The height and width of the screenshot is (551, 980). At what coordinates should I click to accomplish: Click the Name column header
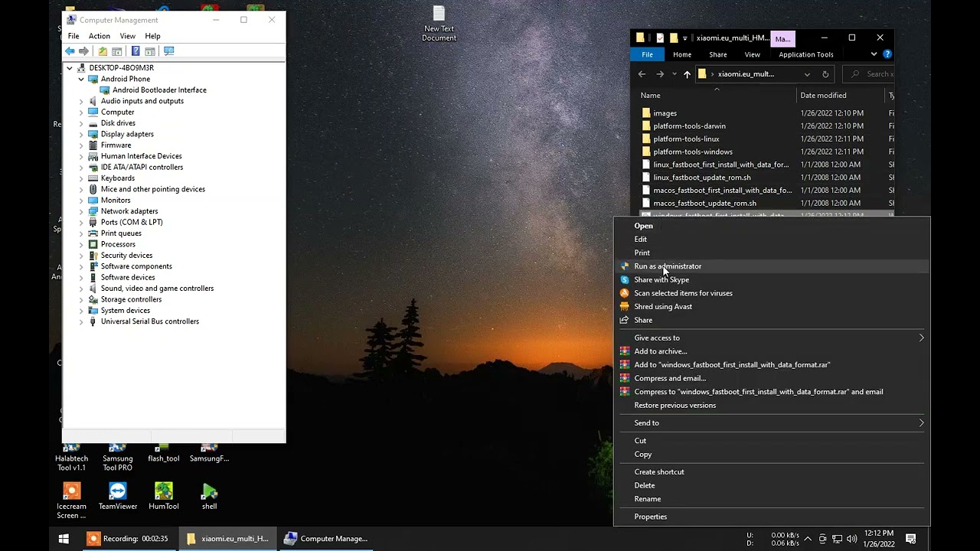tap(650, 96)
